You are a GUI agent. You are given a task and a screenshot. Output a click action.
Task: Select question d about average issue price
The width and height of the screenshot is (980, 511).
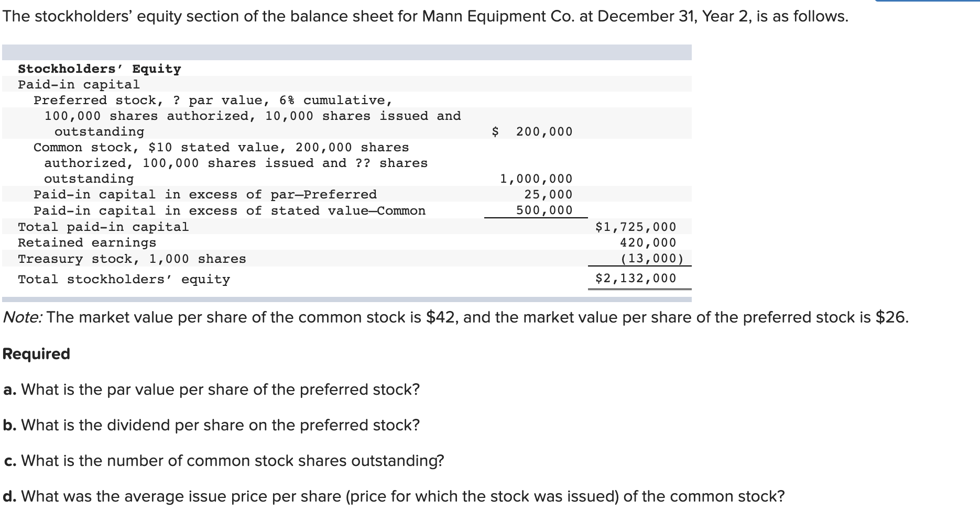[394, 496]
